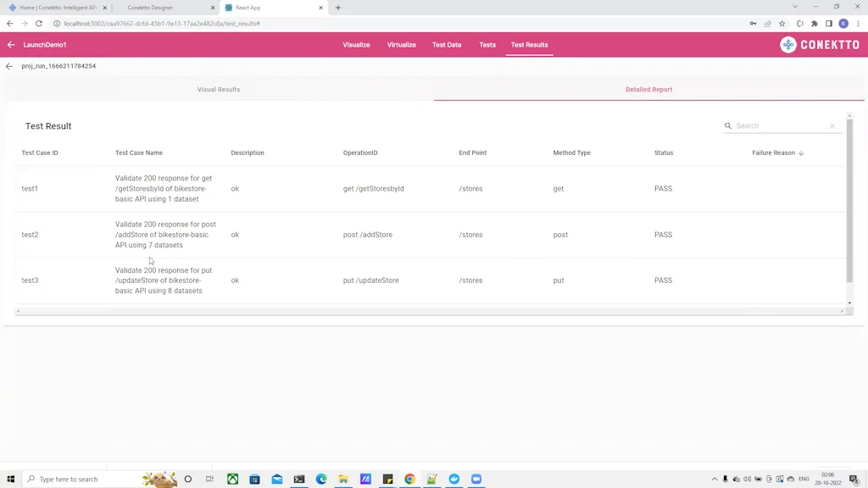Open the browser three-dot menu
This screenshot has width=868, height=488.
pos(859,25)
